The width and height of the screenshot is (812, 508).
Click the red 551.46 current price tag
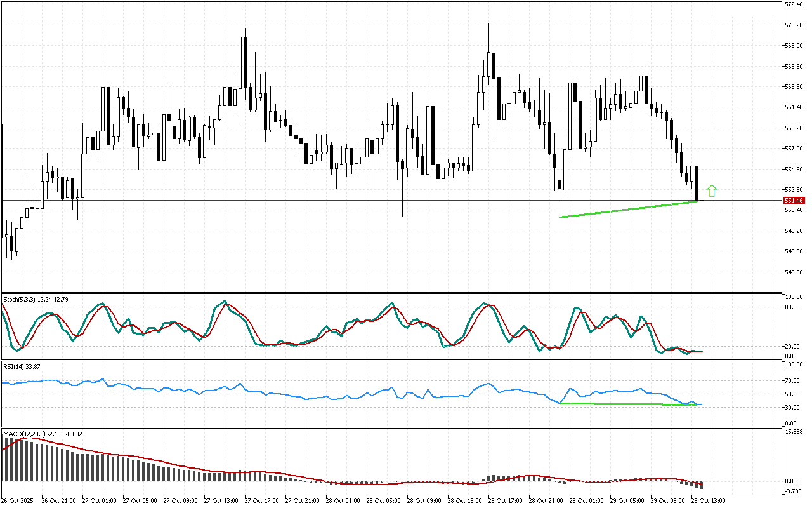tap(794, 200)
